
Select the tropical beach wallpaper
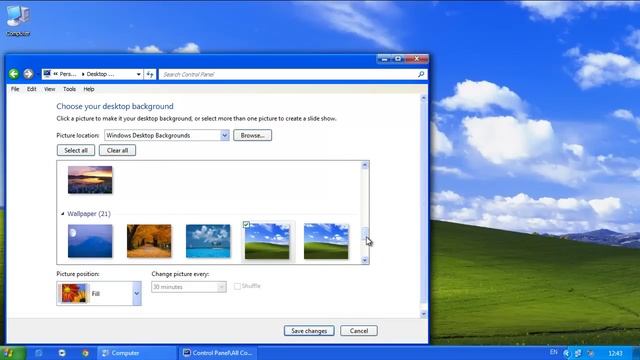(x=208, y=241)
